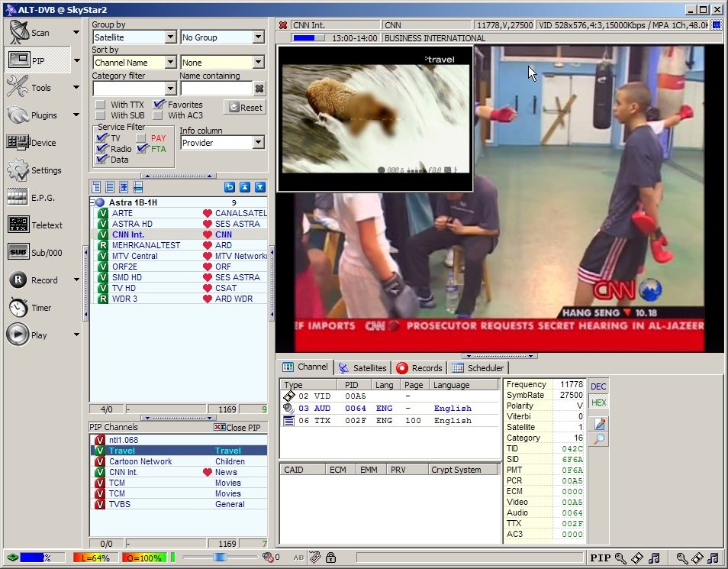Image resolution: width=728 pixels, height=569 pixels.
Task: Click the red X icon beside CNN Int. title
Action: pos(283,25)
